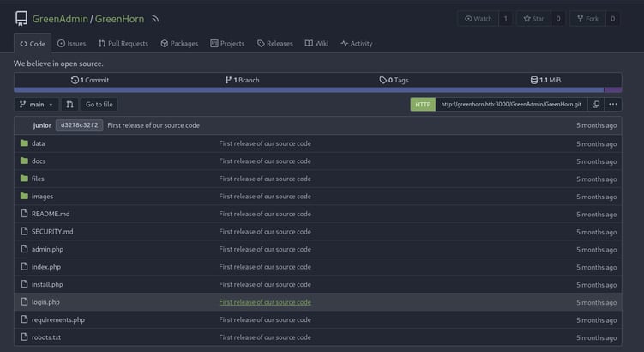Viewport: 644px width, 352px height.
Task: Toggle Watch on this repository
Action: click(478, 19)
